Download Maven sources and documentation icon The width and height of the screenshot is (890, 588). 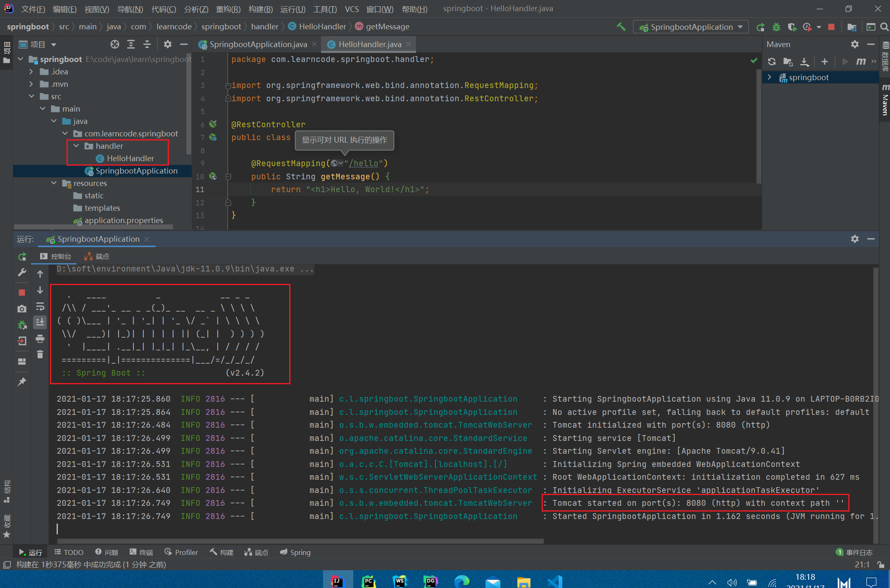click(x=804, y=62)
